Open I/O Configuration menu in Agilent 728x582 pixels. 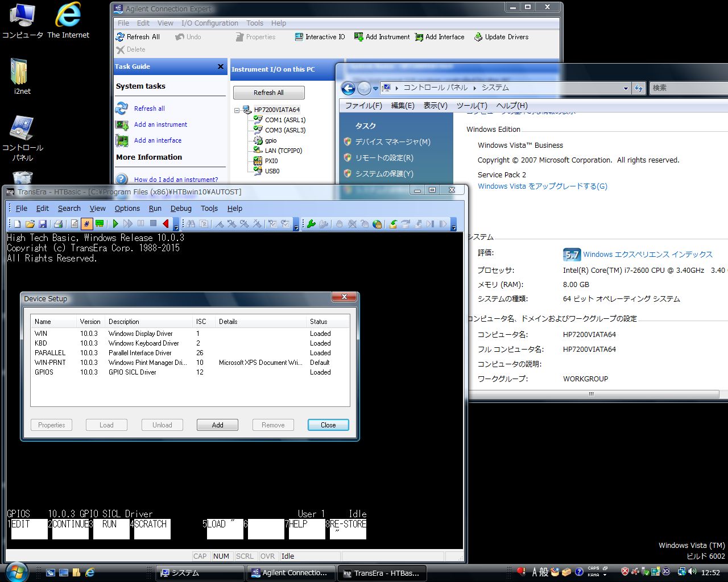click(x=210, y=23)
